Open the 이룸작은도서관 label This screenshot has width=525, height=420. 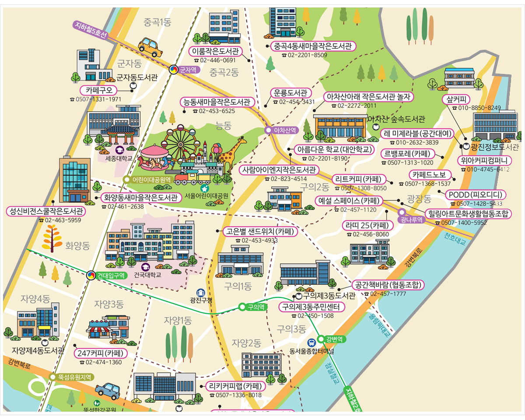[216, 51]
